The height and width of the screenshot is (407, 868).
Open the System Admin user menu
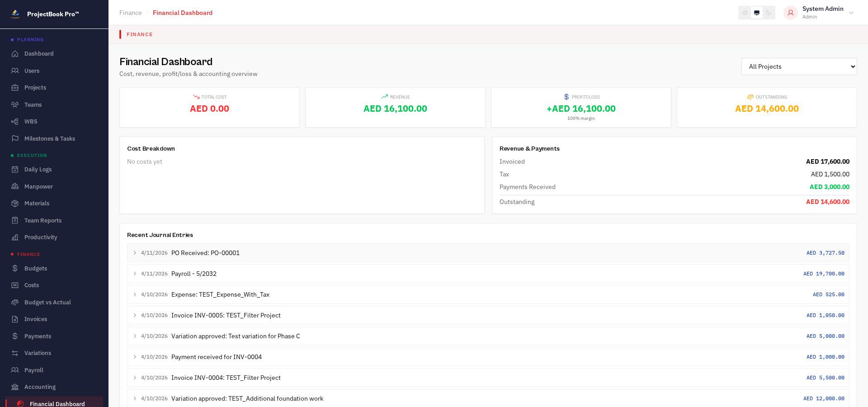coord(819,13)
